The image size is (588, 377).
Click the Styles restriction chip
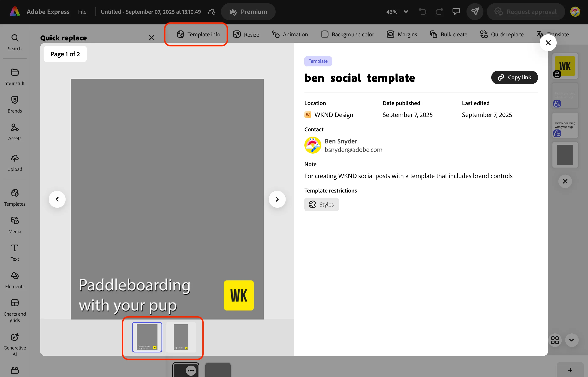click(x=321, y=204)
